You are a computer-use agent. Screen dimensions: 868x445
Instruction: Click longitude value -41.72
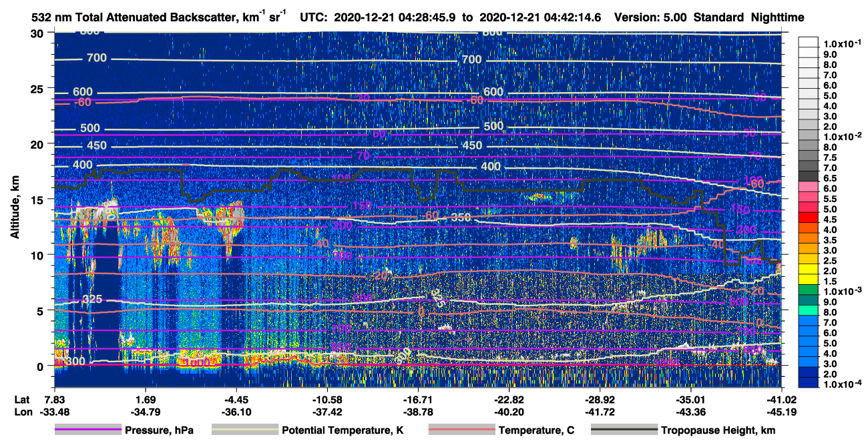coord(600,411)
